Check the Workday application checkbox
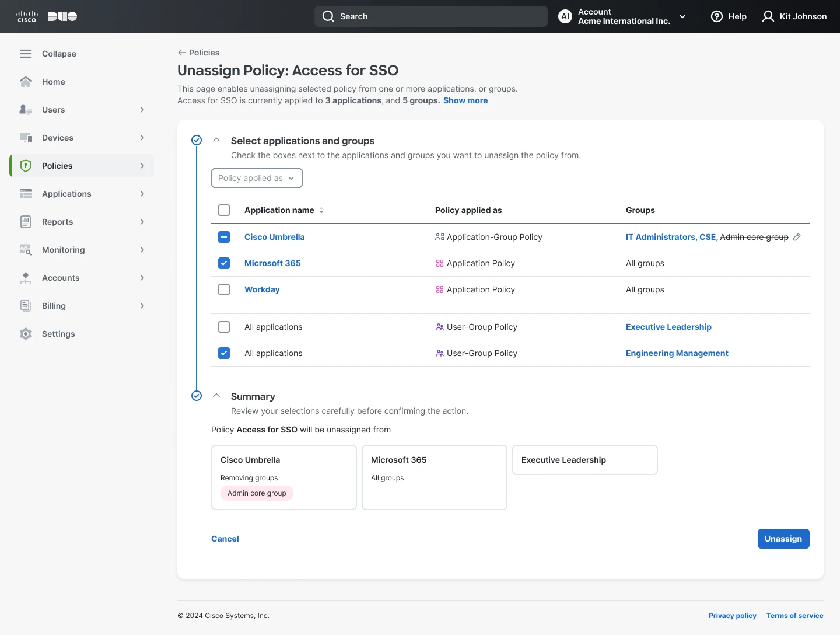840x635 pixels. 224,289
